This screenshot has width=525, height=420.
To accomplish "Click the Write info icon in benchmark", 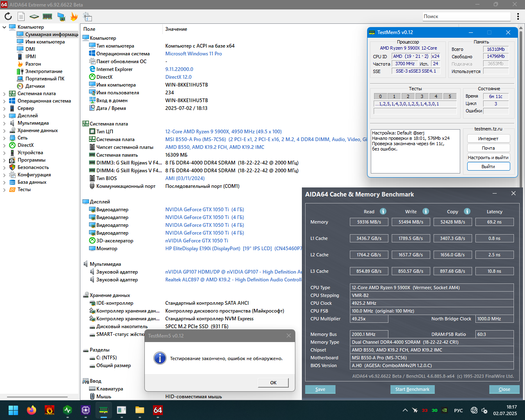I will (x=426, y=211).
